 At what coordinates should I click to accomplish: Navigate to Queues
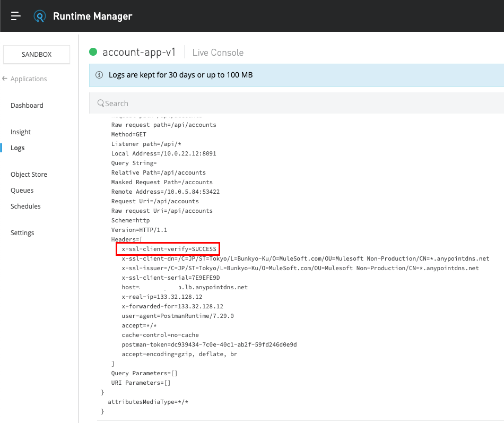click(x=22, y=191)
